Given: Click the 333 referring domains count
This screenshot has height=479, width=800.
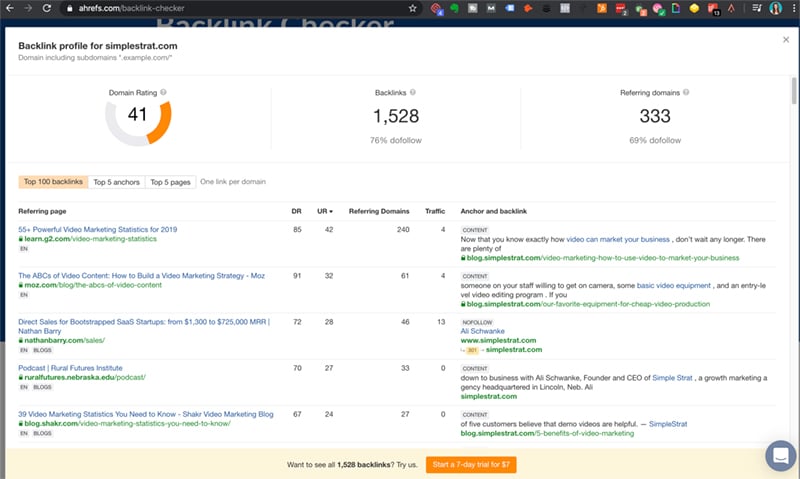Looking at the screenshot, I should point(655,116).
